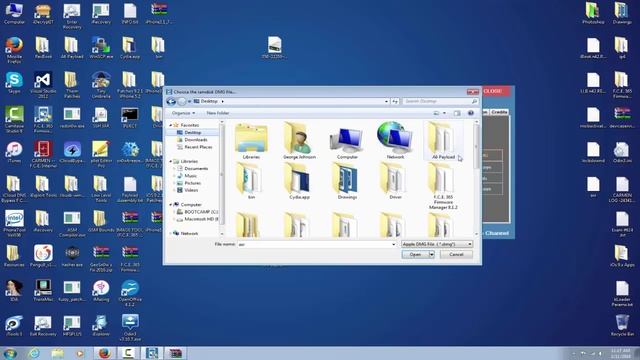Viewport: 640px width, 360px height.
Task: Open iTools 3 desktop shortcut
Action: [x=14, y=325]
